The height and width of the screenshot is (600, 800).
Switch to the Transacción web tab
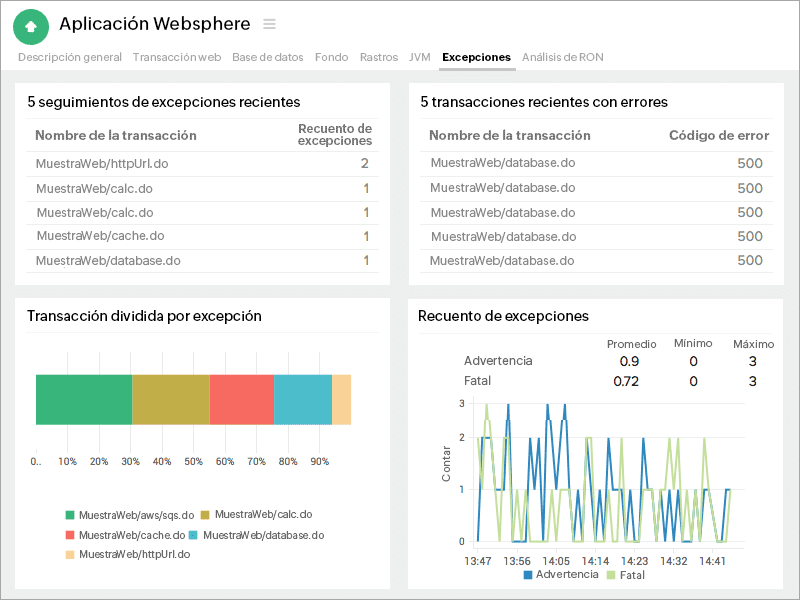pyautogui.click(x=176, y=57)
